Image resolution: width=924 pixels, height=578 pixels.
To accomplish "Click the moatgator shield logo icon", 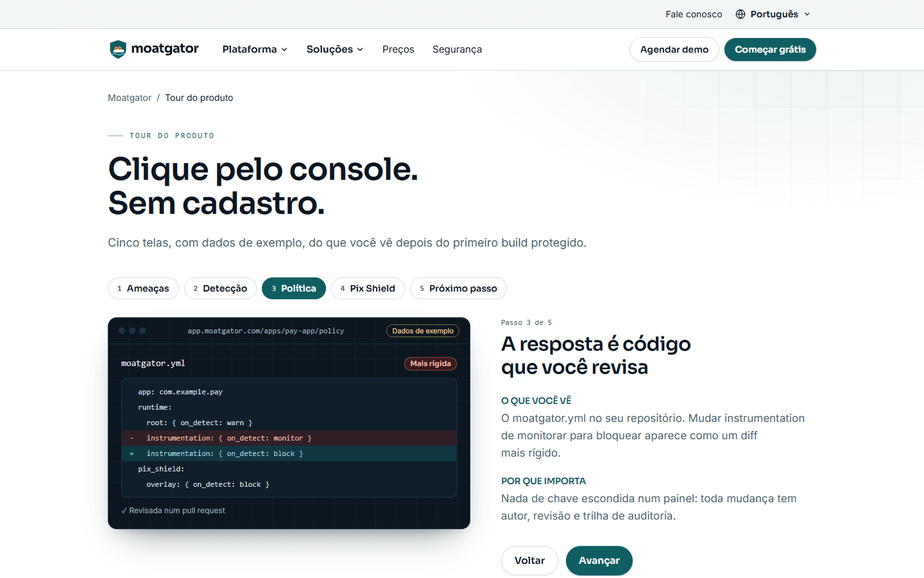I will pyautogui.click(x=118, y=49).
